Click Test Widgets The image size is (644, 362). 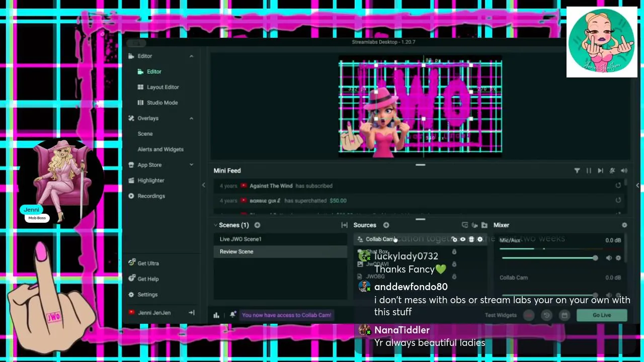point(501,315)
